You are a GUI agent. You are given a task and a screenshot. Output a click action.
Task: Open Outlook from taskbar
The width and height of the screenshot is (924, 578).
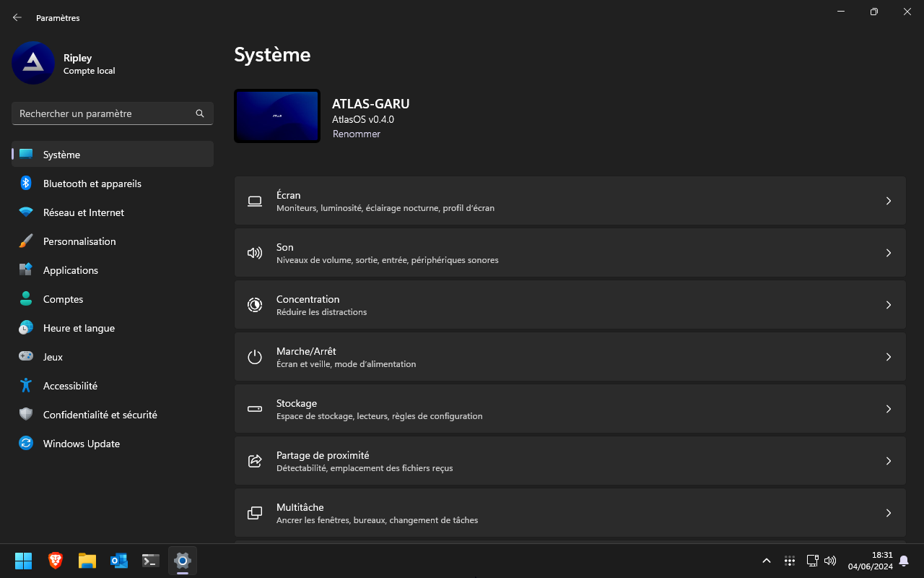point(119,561)
